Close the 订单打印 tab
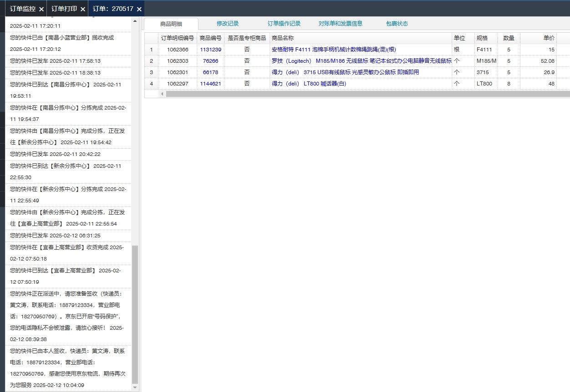Image resolution: width=570 pixels, height=392 pixels. pyautogui.click(x=82, y=9)
